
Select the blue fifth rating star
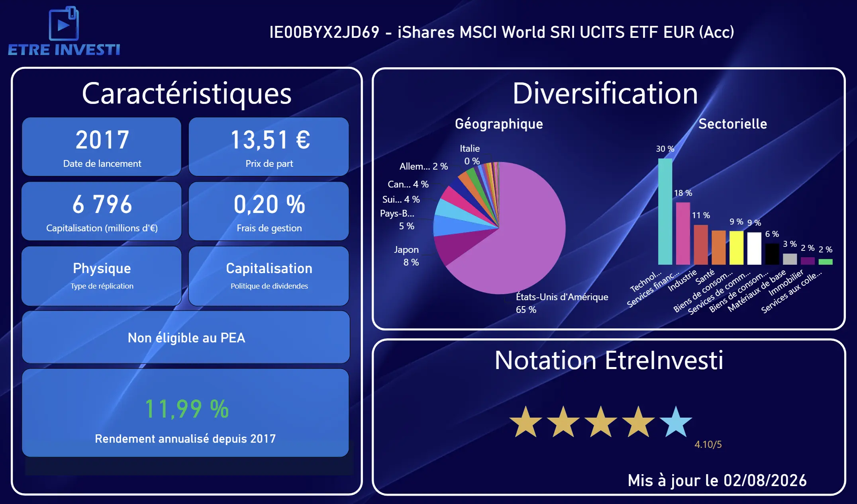click(x=676, y=422)
